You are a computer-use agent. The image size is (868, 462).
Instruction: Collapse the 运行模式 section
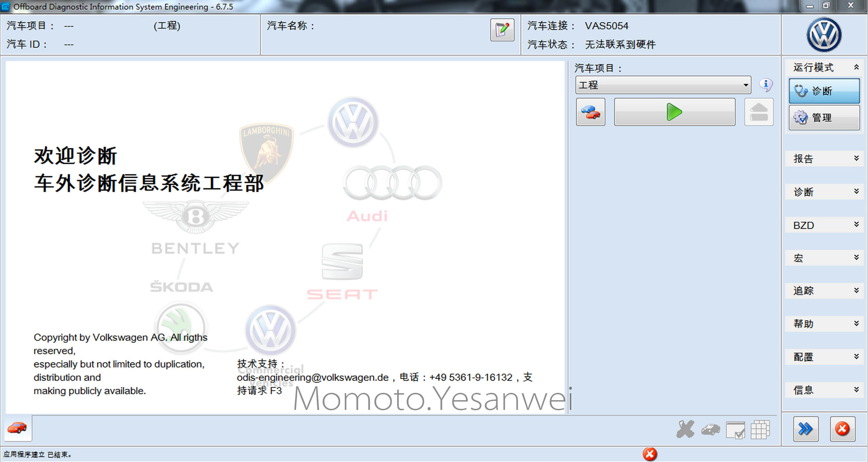tap(824, 67)
